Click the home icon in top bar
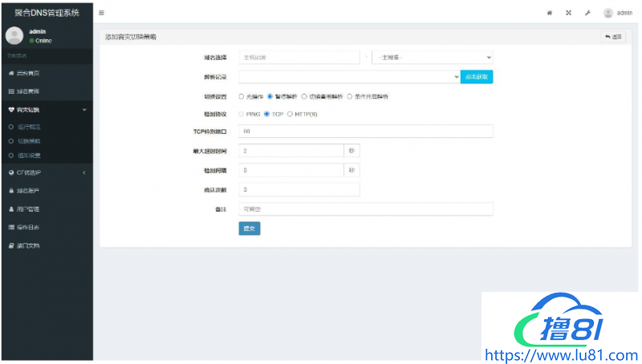The height and width of the screenshot is (364, 642). point(550,13)
